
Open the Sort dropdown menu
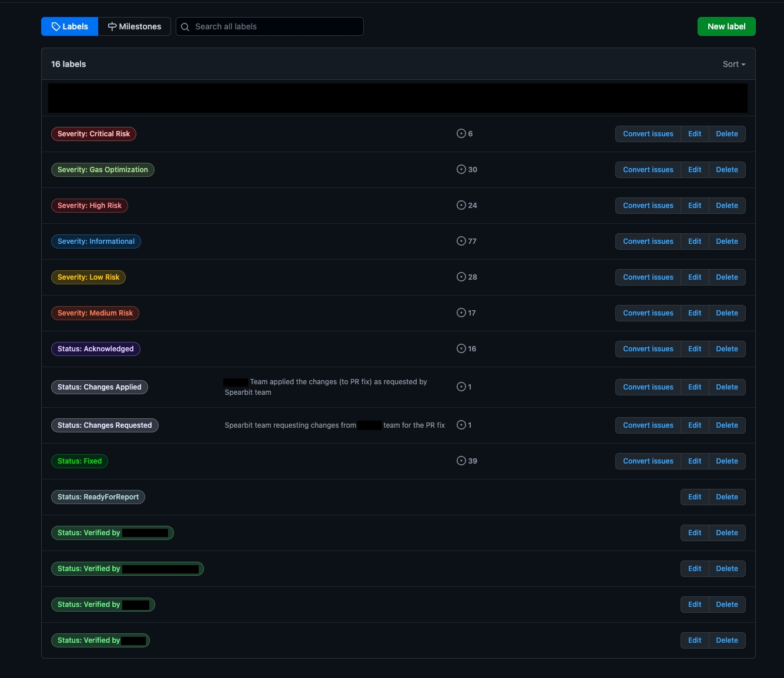(733, 64)
